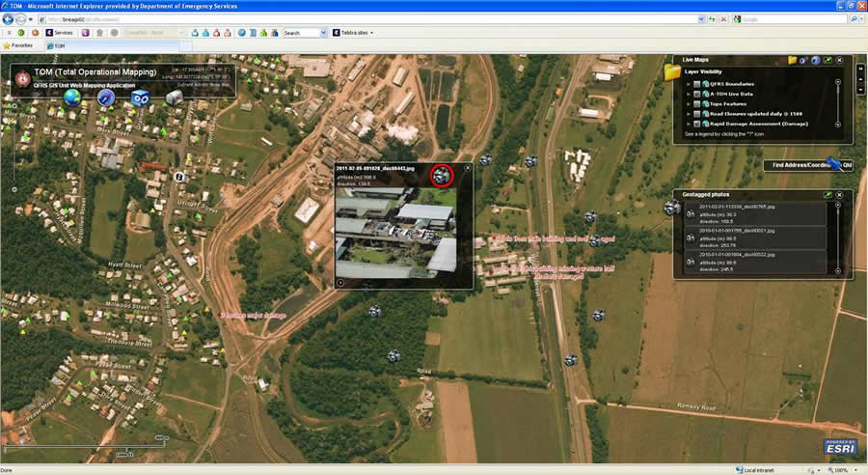Click Internet Explorer Back button
The height and width of the screenshot is (475, 868).
click(x=8, y=19)
